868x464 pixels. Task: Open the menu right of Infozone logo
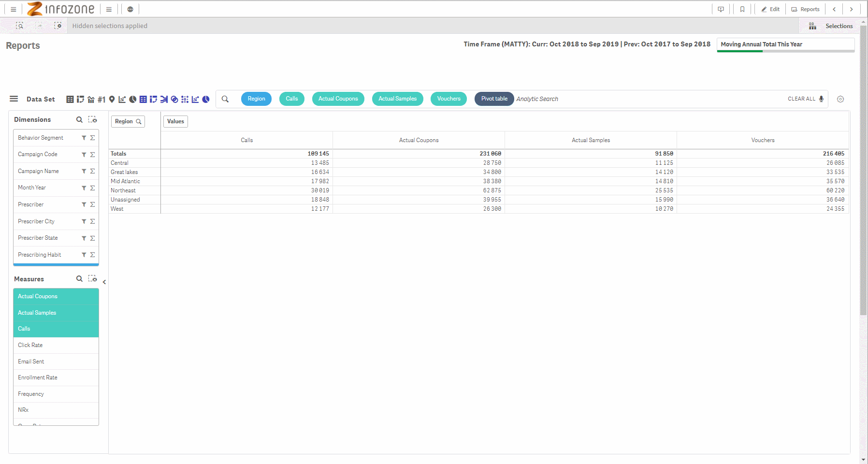click(109, 9)
